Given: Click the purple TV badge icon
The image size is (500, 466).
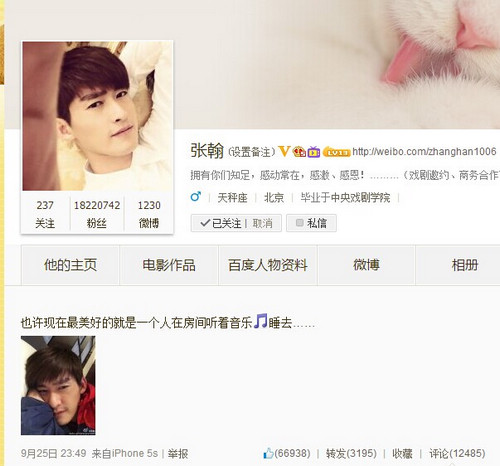Looking at the screenshot, I should coord(313,152).
